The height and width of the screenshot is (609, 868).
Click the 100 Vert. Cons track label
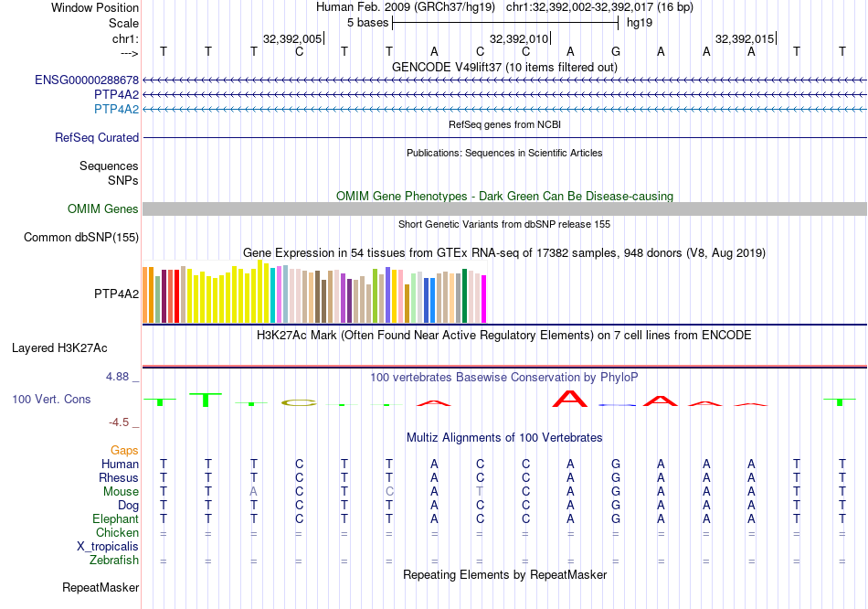(x=51, y=399)
